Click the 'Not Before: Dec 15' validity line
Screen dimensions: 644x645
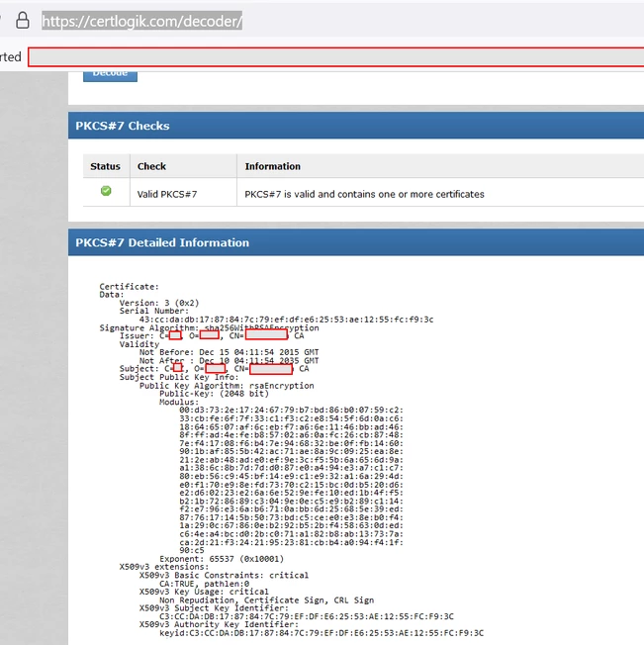point(230,352)
